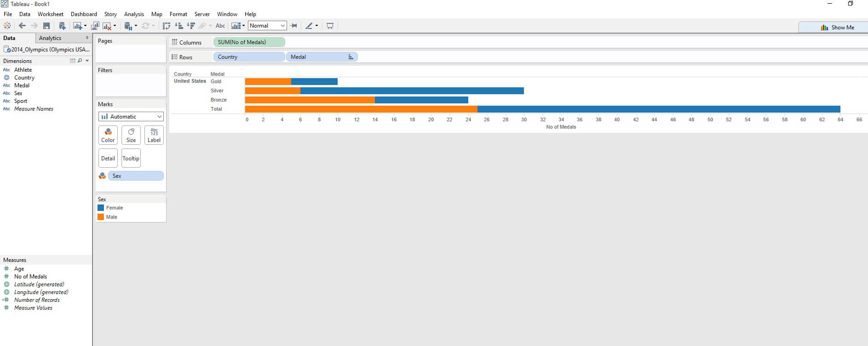Image resolution: width=868 pixels, height=346 pixels.
Task: Save the workbook using the floppy disk icon
Action: (x=46, y=26)
